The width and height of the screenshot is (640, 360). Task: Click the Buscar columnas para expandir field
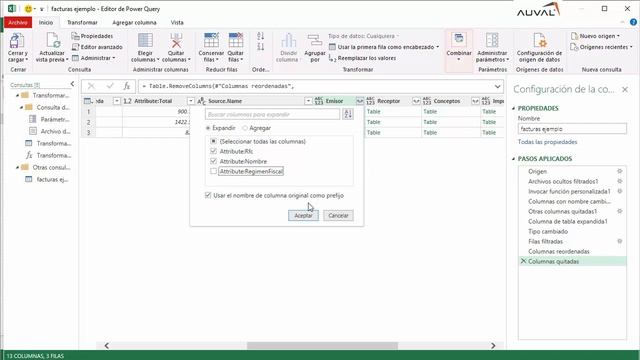click(x=272, y=114)
